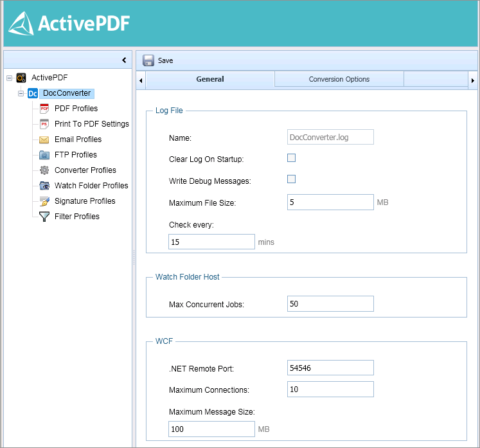This screenshot has width=480, height=448.
Task: Collapse the DocConverter tree node
Action: point(21,93)
